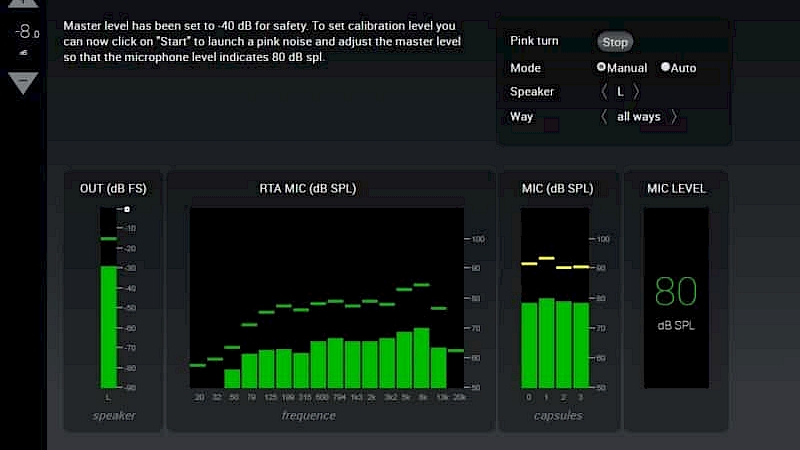Select Auto mode radio button
Screen dimensions: 800x450
click(665, 67)
